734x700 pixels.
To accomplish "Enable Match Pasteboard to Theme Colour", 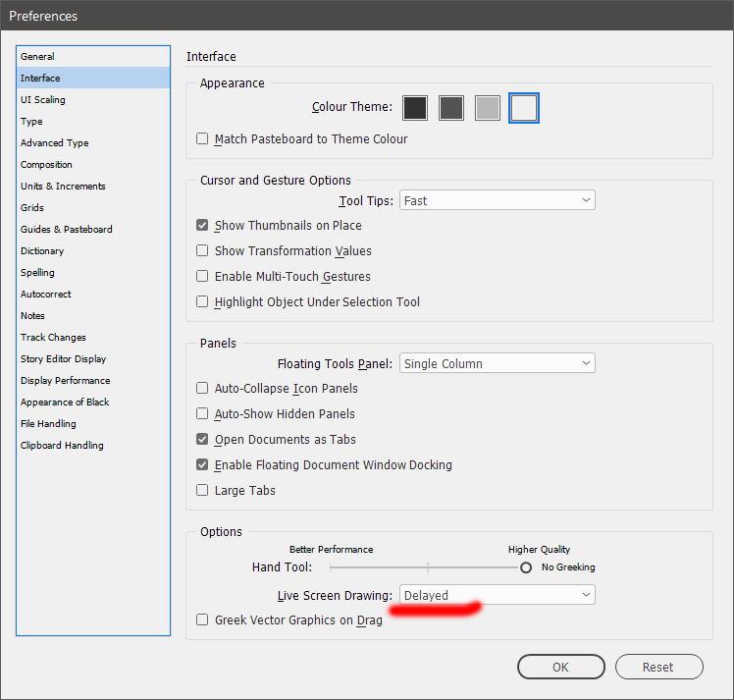I will coord(202,138).
